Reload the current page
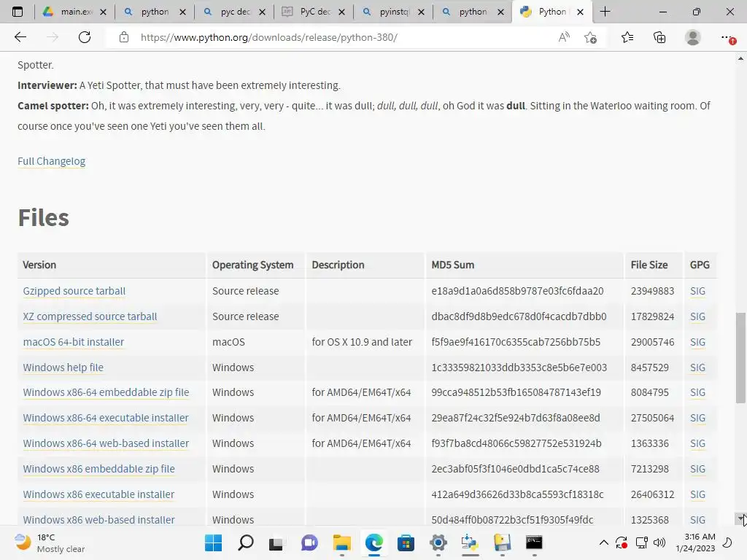The height and width of the screenshot is (560, 747). pos(85,37)
